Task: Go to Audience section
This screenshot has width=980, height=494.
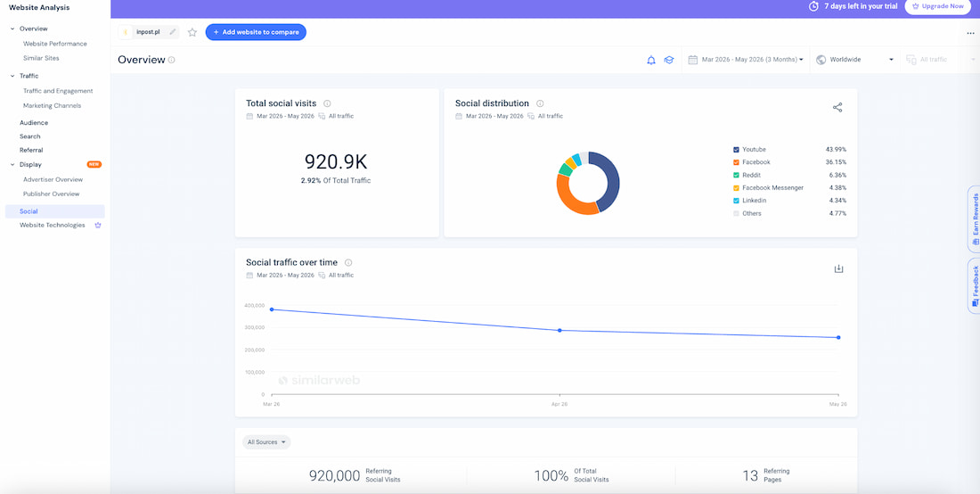Action: (x=34, y=122)
